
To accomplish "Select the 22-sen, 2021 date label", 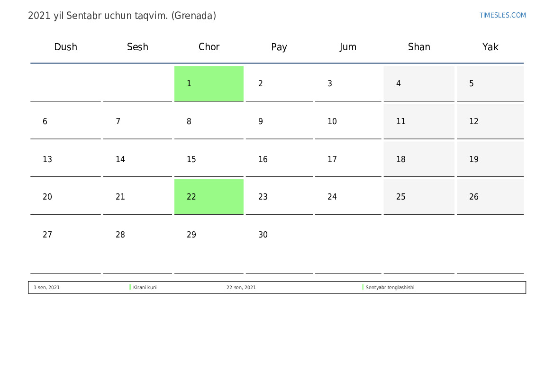I will point(241,287).
